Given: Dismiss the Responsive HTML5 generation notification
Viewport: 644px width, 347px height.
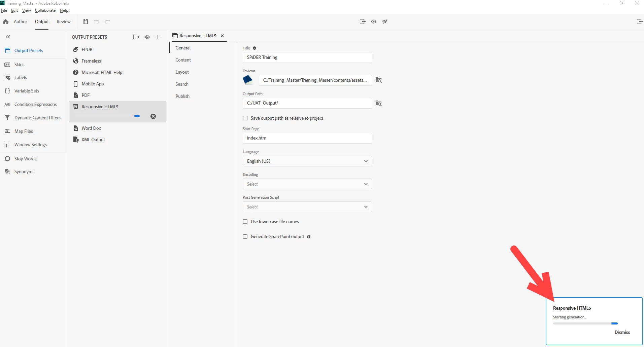Looking at the screenshot, I should [x=622, y=332].
